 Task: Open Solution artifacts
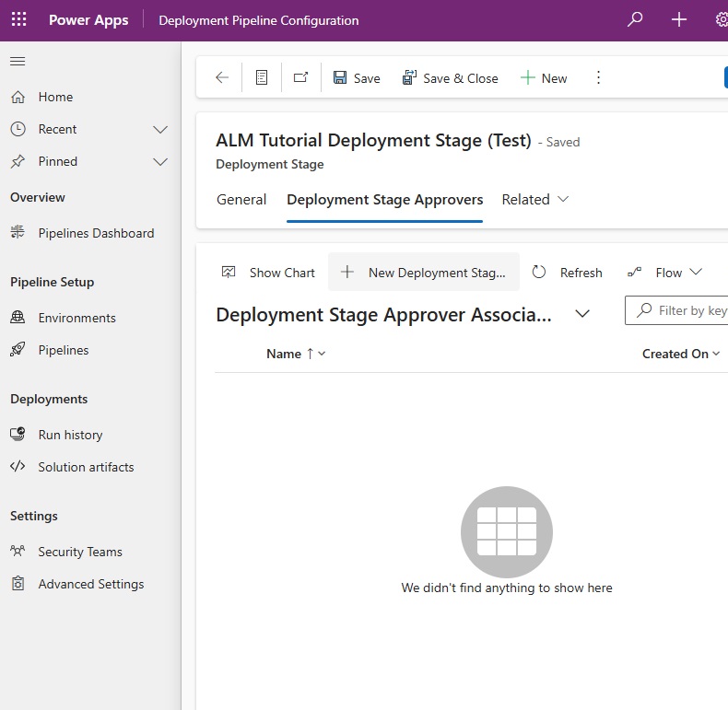pos(86,467)
